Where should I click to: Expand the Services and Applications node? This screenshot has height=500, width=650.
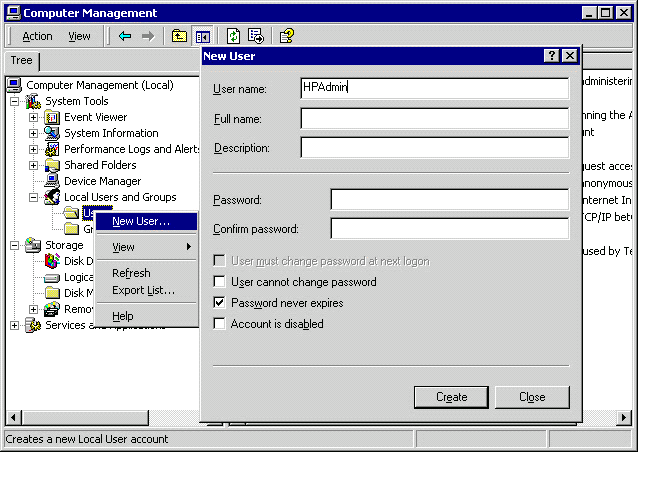pos(15,325)
